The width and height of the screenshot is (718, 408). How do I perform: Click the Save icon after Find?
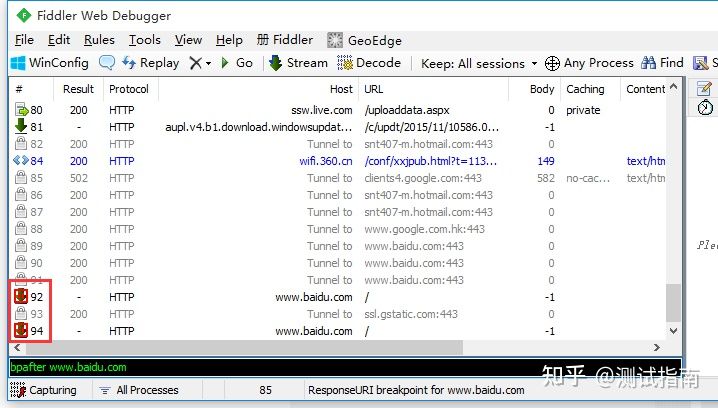[700, 63]
